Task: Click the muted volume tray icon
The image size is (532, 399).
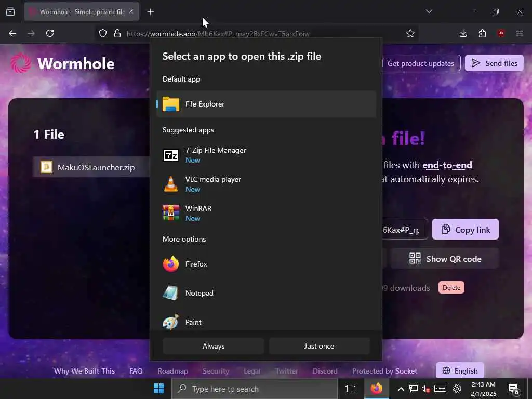Action: [426, 389]
